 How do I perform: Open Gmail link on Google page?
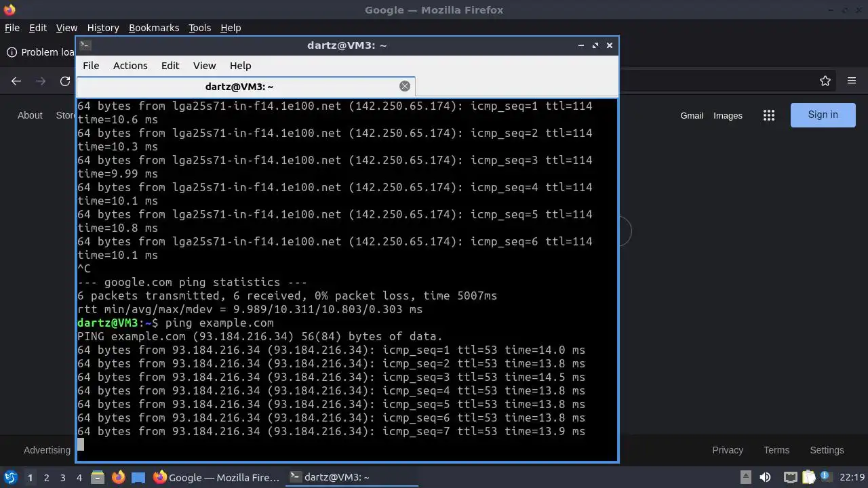point(692,115)
